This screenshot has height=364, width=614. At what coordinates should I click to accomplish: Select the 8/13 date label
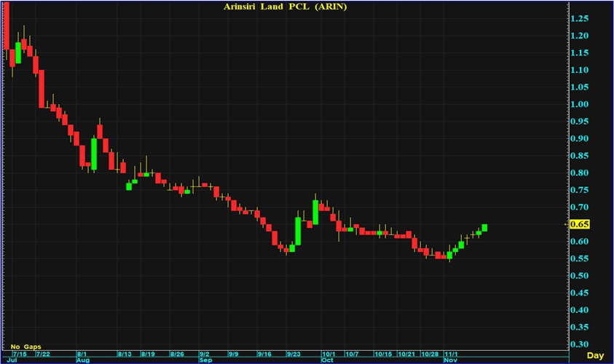tap(125, 354)
